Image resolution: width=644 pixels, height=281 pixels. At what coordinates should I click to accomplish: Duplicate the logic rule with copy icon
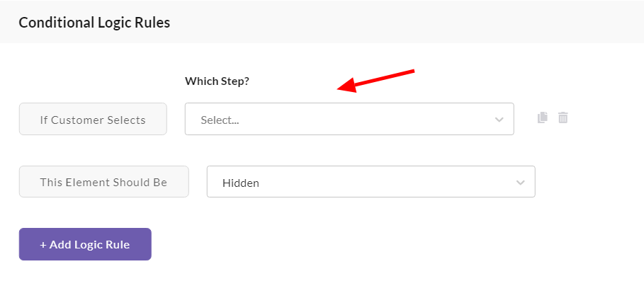(x=543, y=117)
